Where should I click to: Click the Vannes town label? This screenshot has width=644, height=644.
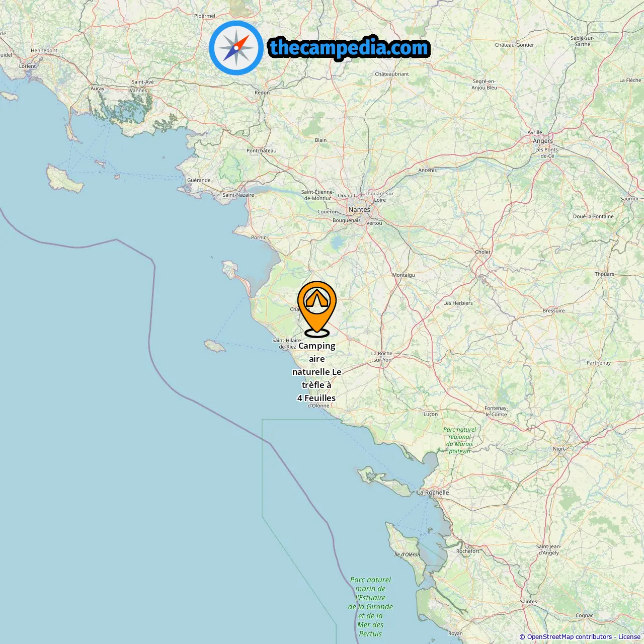click(138, 91)
